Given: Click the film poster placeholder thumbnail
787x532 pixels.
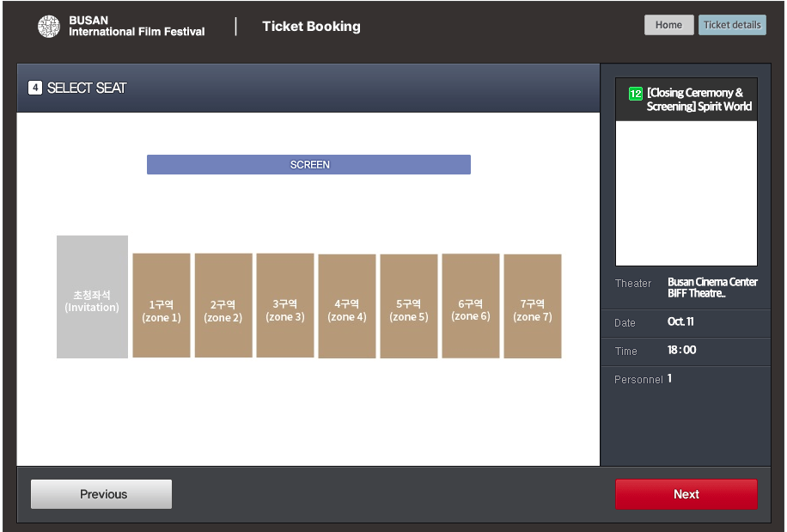Looking at the screenshot, I should click(x=686, y=193).
